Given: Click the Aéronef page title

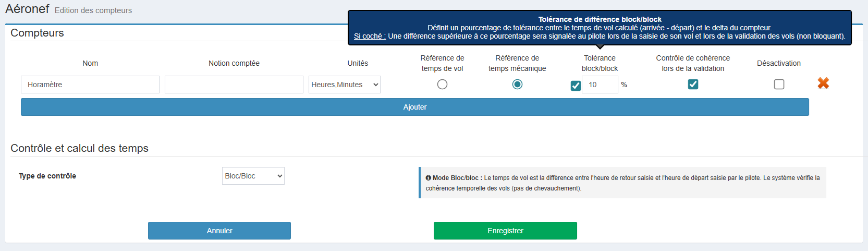Looking at the screenshot, I should point(27,9).
